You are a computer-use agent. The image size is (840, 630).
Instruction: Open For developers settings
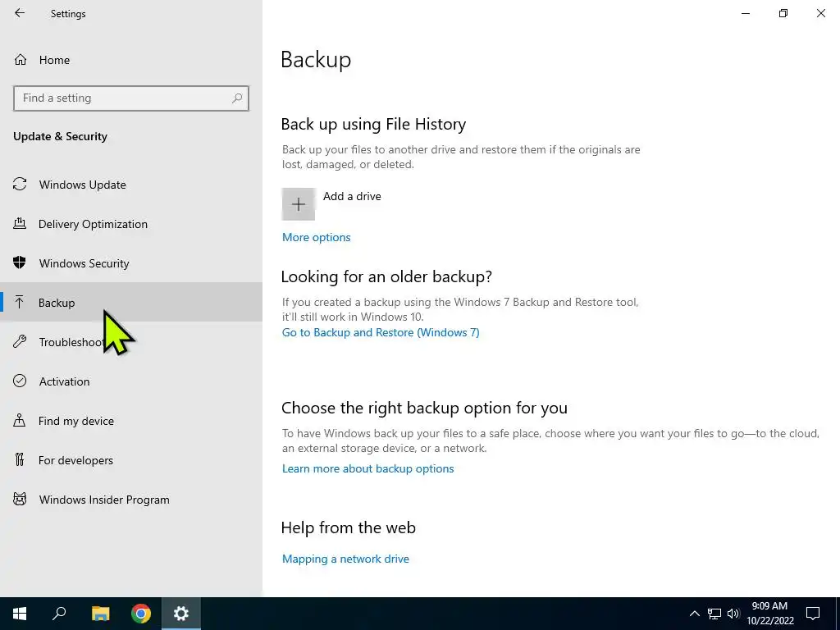point(131,459)
